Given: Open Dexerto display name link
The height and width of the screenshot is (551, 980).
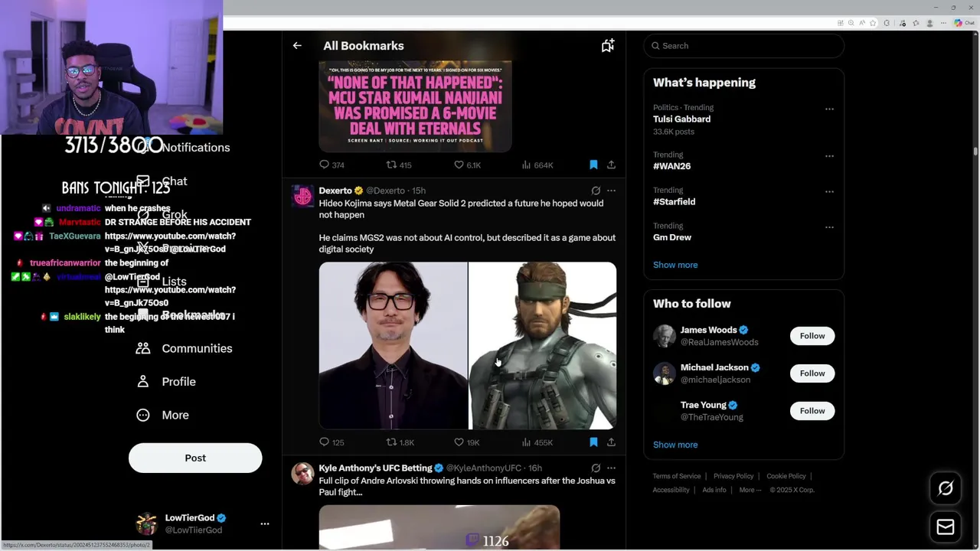Looking at the screenshot, I should coord(335,191).
